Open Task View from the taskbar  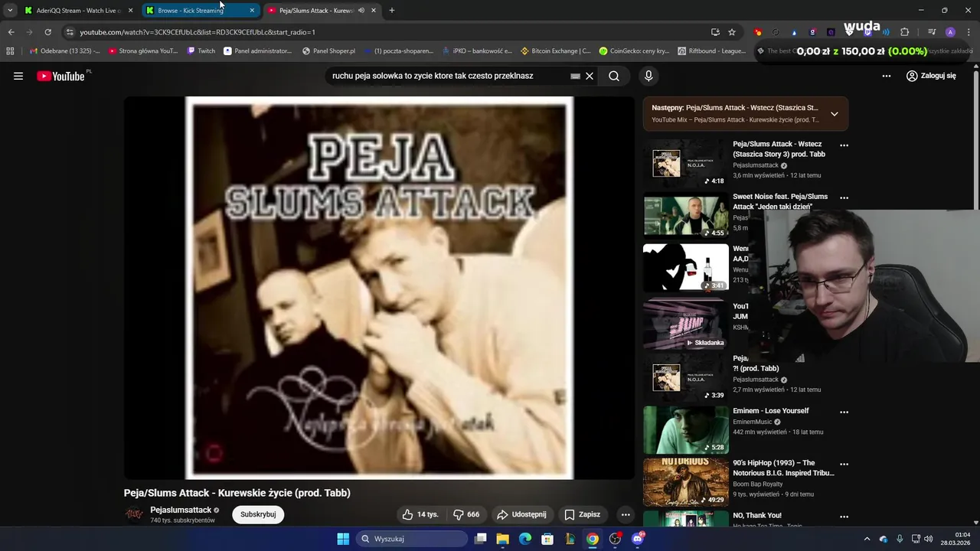tap(480, 539)
